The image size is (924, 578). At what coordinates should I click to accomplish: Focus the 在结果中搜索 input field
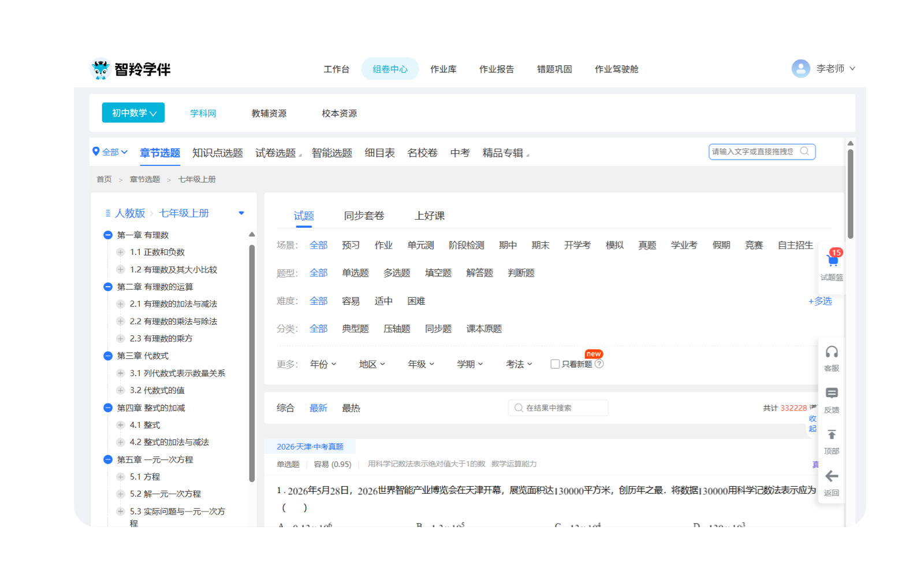(x=558, y=408)
